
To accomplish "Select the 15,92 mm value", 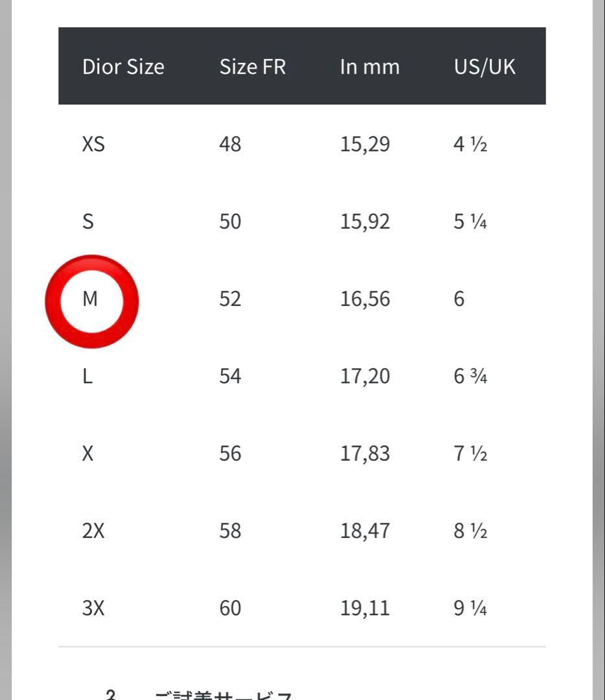I will [365, 222].
